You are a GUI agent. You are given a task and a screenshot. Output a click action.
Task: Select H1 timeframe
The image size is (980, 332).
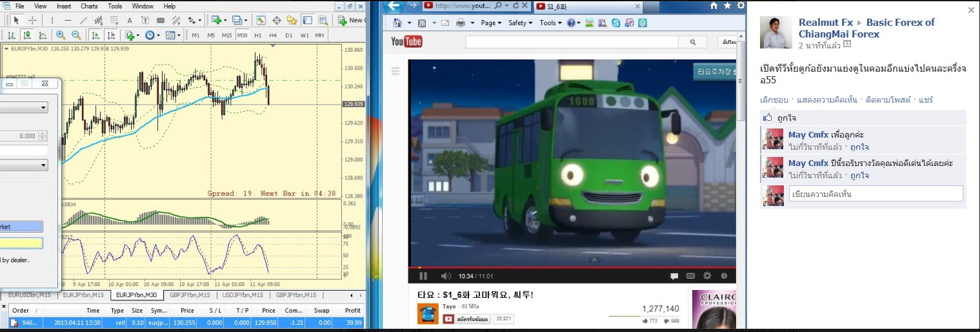tap(257, 35)
